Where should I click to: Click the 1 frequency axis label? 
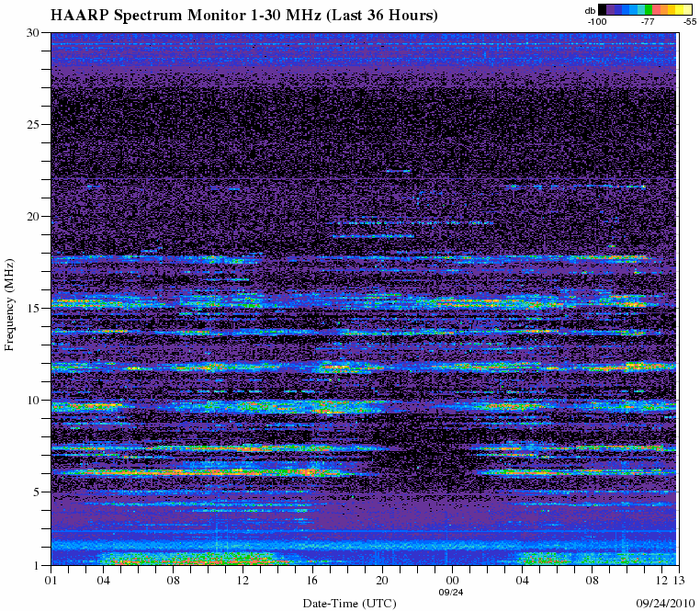[37, 565]
